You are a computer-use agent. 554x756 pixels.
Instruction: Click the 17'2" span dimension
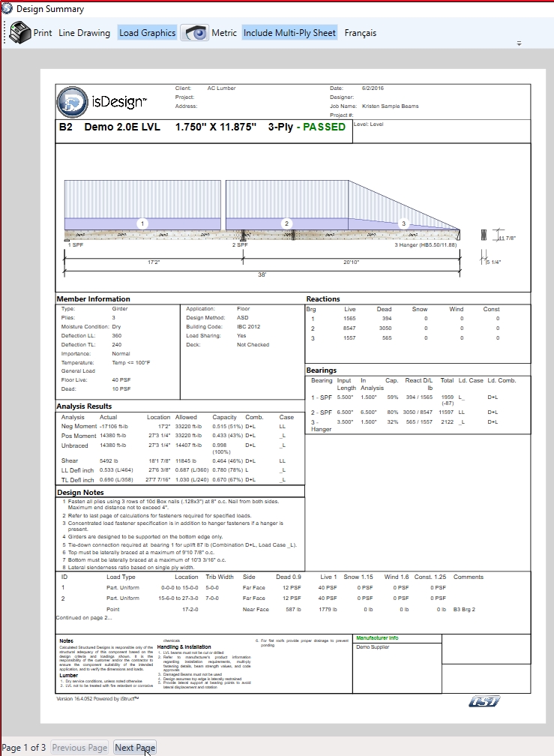(154, 262)
